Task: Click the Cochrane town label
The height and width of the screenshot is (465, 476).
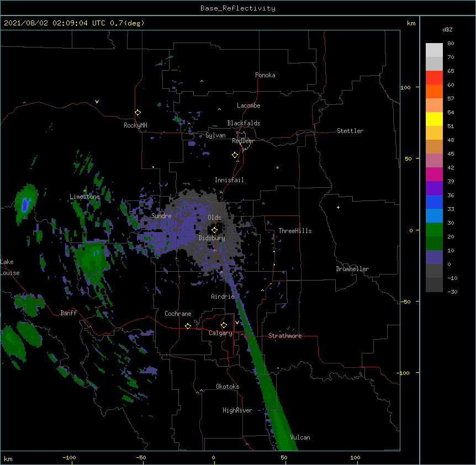Action: (x=178, y=314)
